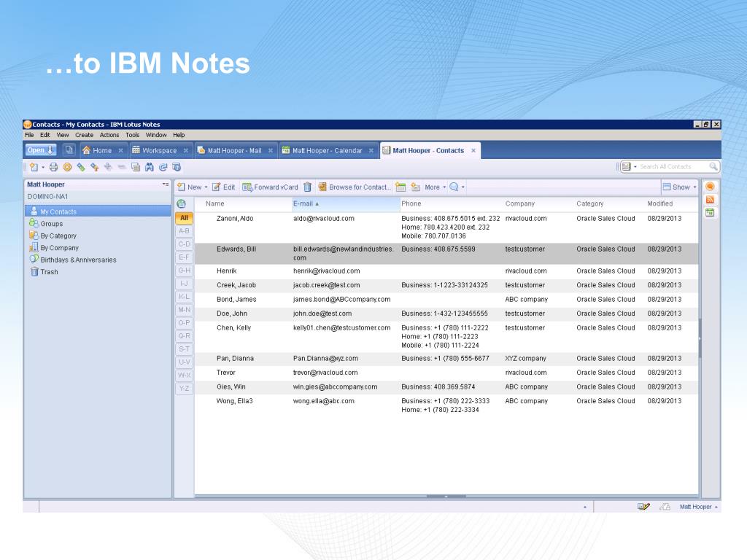Click the vertical scrollbar of contacts list
Image resolution: width=747 pixels, height=560 pixels.
tap(700, 338)
